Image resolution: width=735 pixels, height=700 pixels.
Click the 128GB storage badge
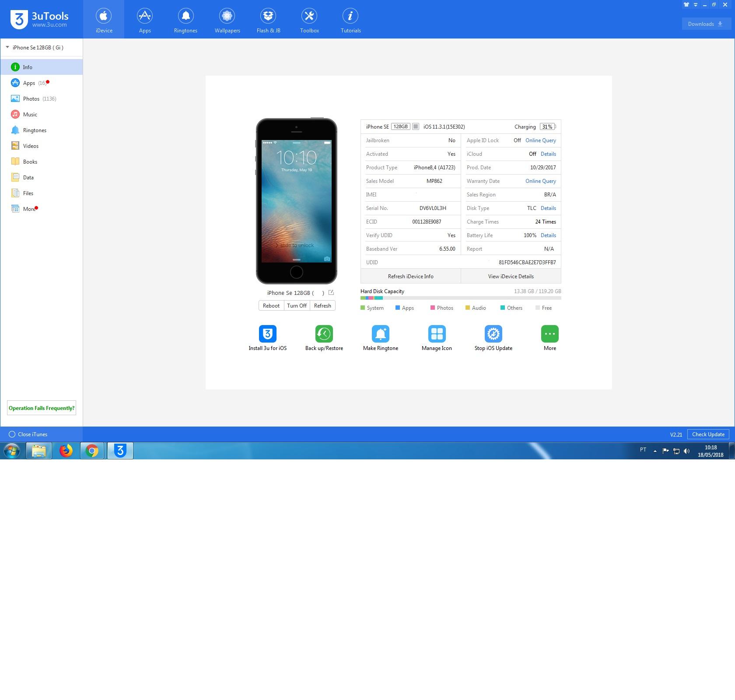coord(400,126)
